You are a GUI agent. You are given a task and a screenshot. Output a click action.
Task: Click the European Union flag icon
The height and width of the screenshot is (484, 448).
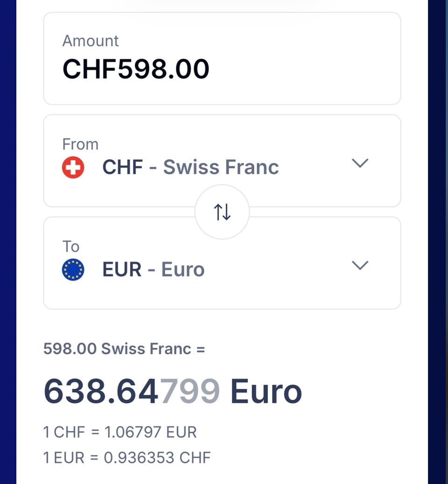[73, 270]
